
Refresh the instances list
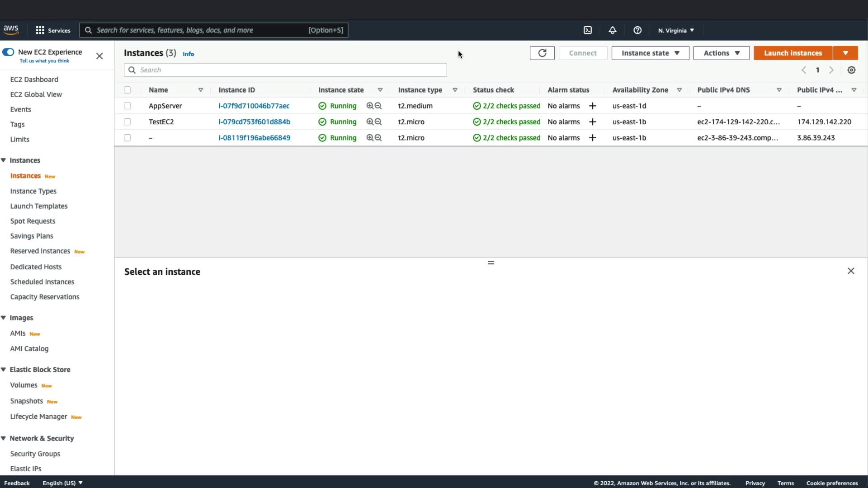pos(542,53)
